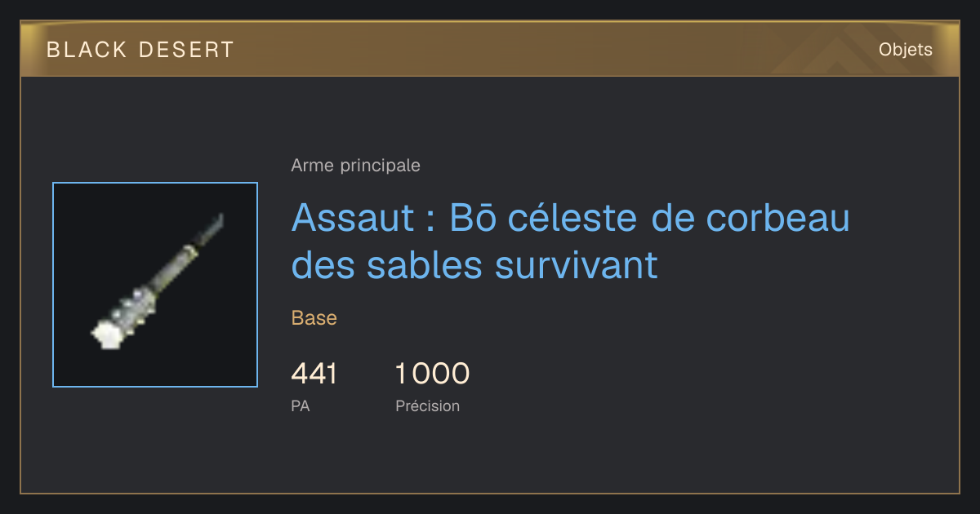Click the PA stat label
Viewport: 980px width, 514px height.
301,405
